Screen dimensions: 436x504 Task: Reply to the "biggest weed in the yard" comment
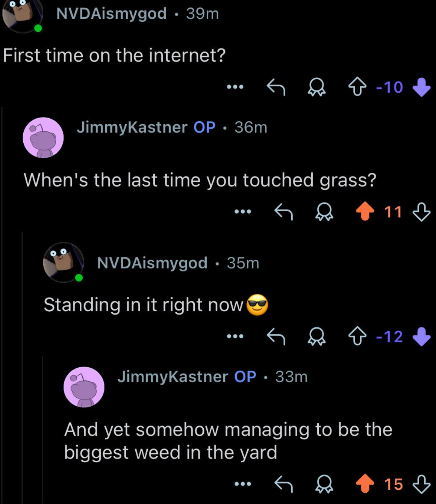[283, 484]
